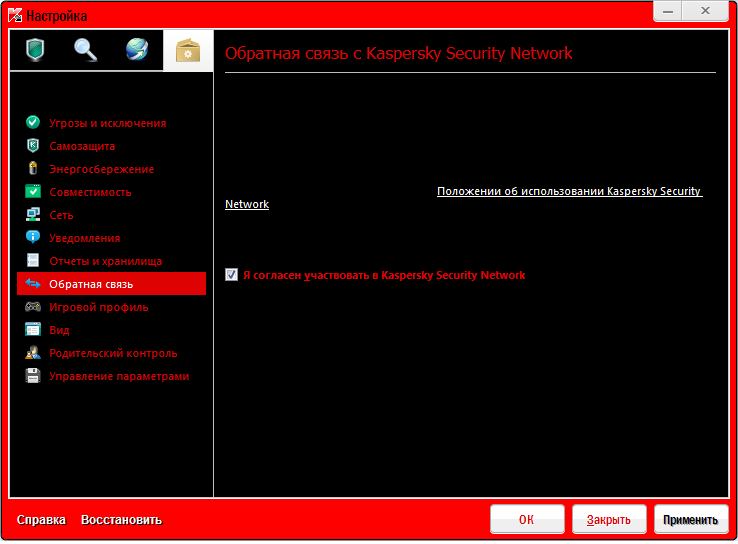Click the Закрыть button

click(609, 520)
